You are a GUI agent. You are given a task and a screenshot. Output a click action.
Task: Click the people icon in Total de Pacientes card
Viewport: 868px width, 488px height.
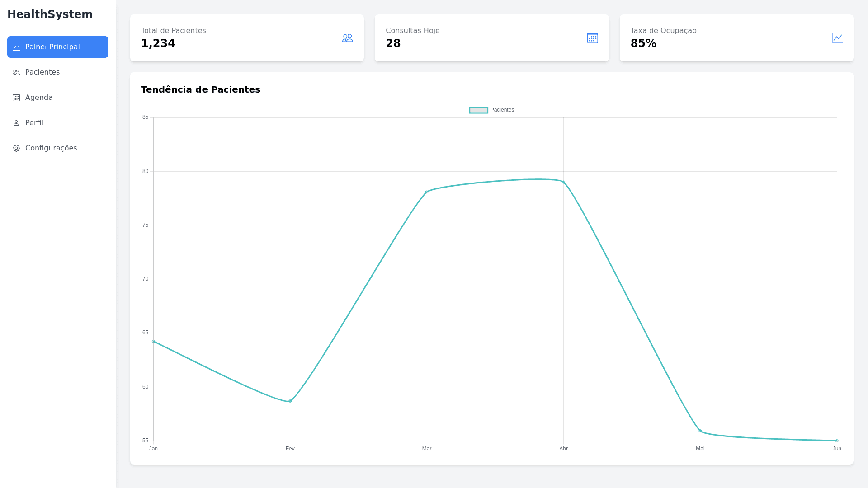[x=347, y=38]
